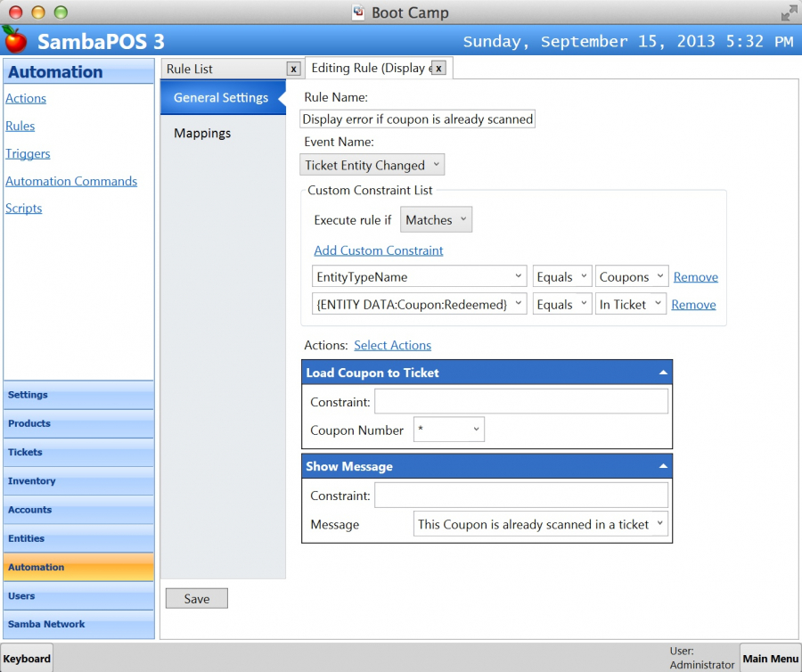
Task: Click the Save button
Action: (x=197, y=599)
